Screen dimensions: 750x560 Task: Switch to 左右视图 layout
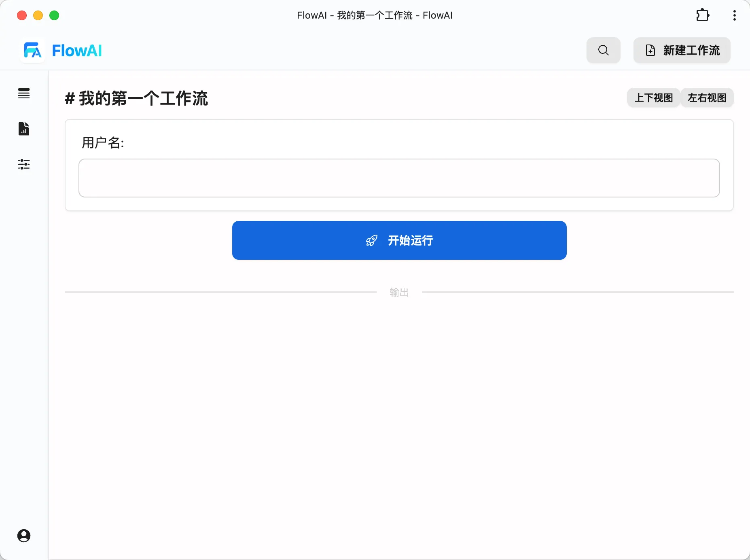click(x=707, y=98)
